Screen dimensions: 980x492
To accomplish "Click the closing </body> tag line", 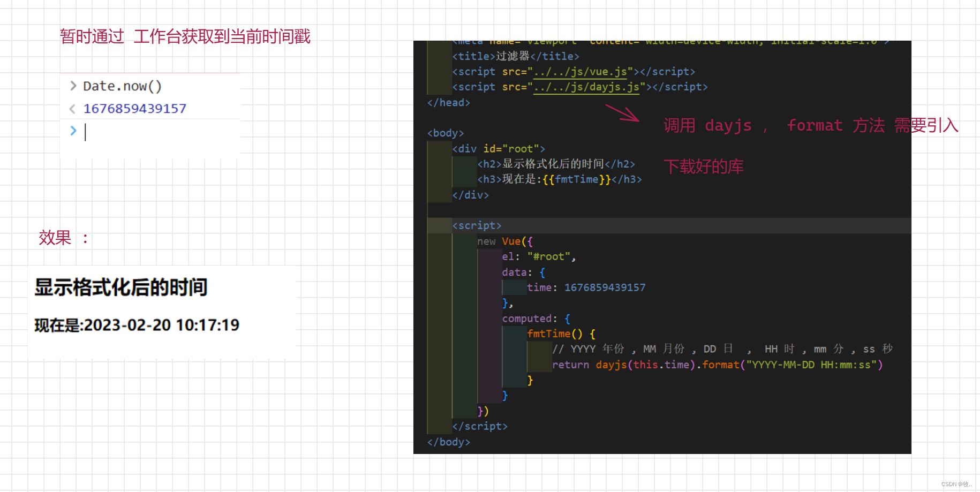I will pos(449,442).
